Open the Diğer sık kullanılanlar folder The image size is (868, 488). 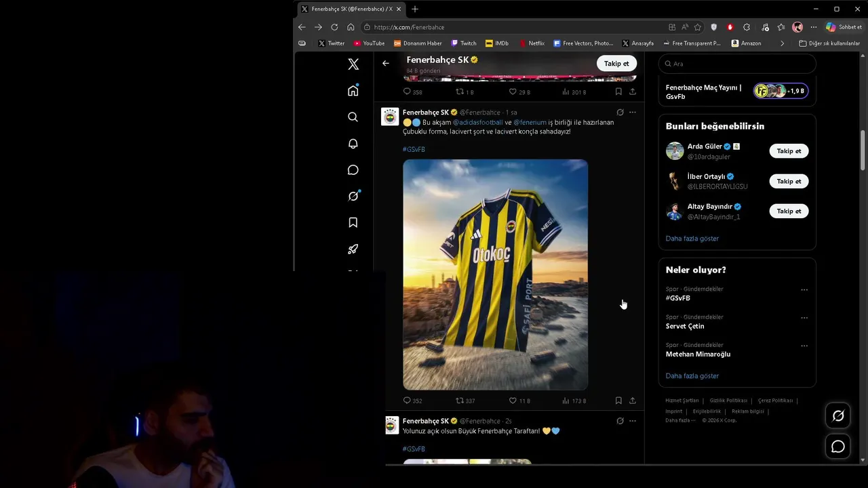pos(829,43)
